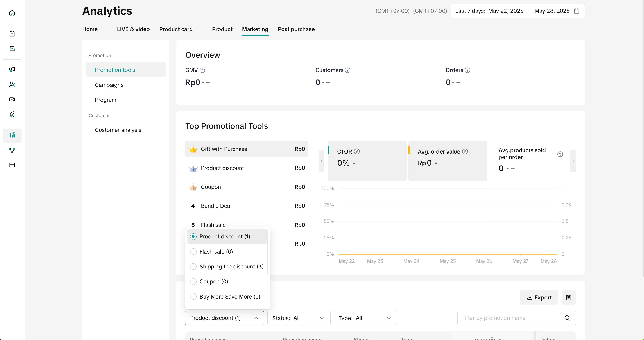This screenshot has width=644, height=340.
Task: Open Customer analysis in side menu
Action: (x=118, y=130)
